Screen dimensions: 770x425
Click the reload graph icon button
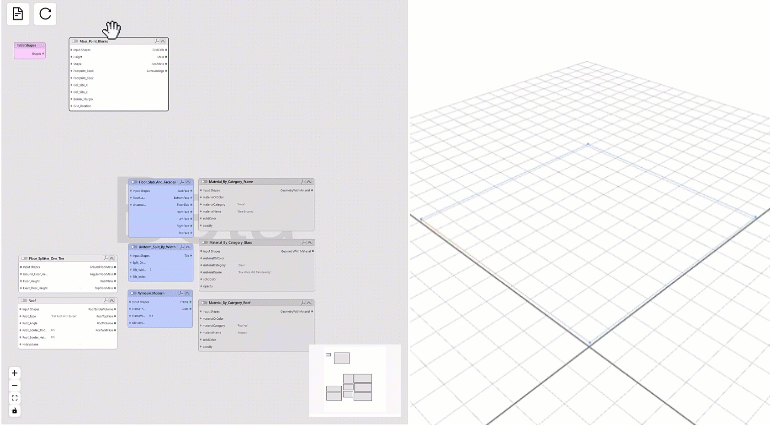45,14
